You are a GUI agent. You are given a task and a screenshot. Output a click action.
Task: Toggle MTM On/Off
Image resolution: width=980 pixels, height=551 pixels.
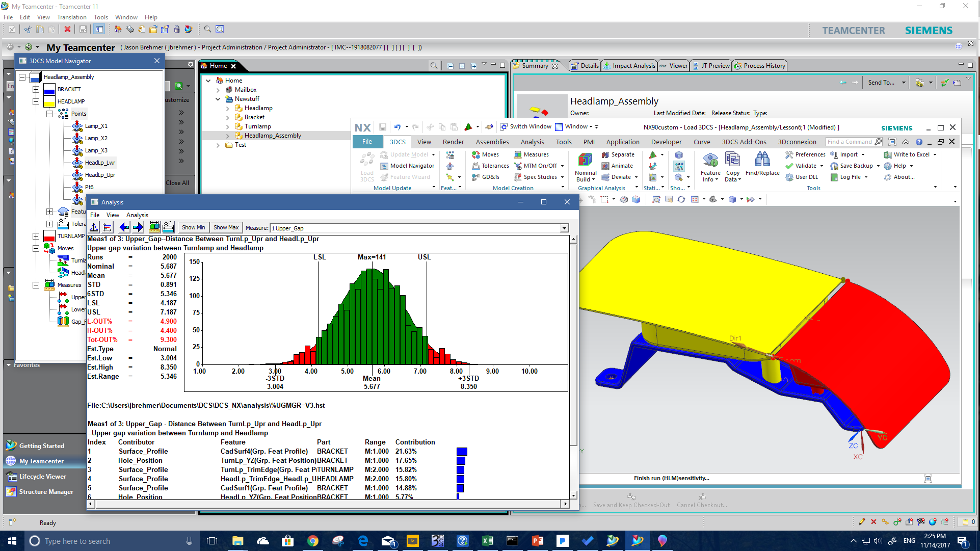click(537, 166)
